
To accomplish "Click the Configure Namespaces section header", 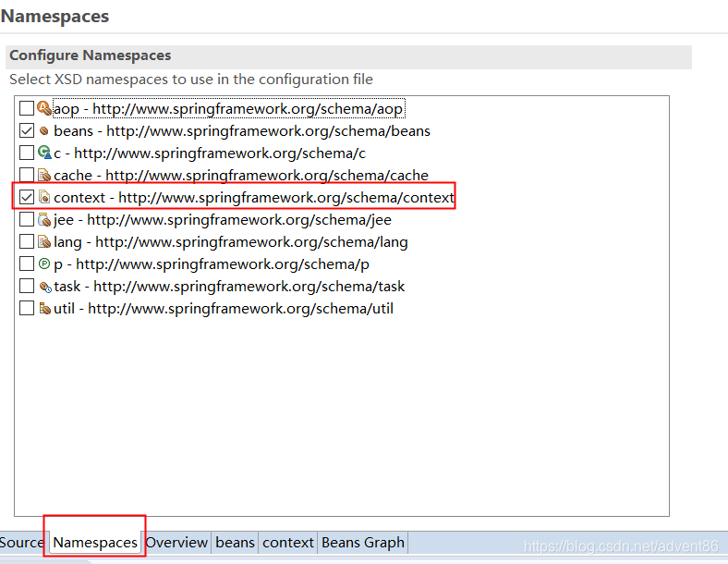I will pos(348,55).
